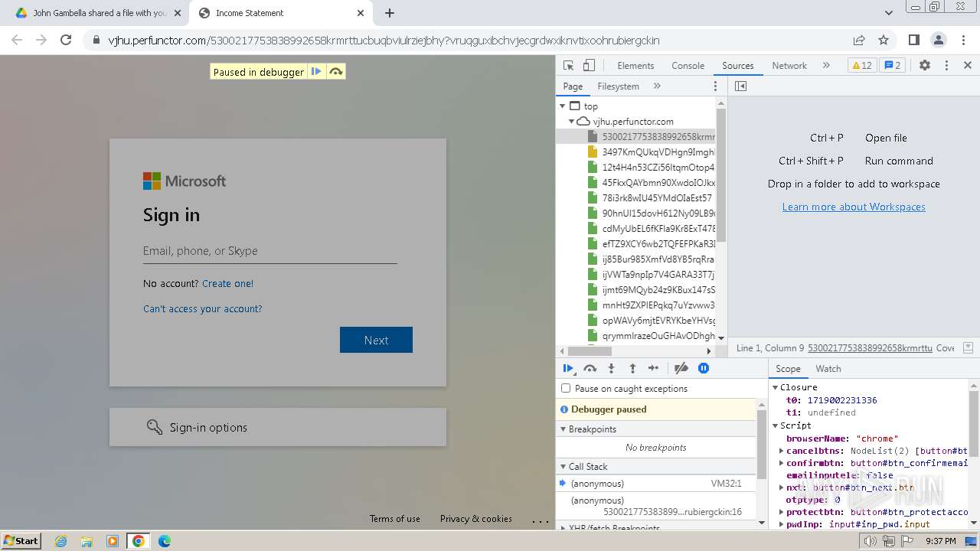Close the DevTools panel

tap(967, 66)
